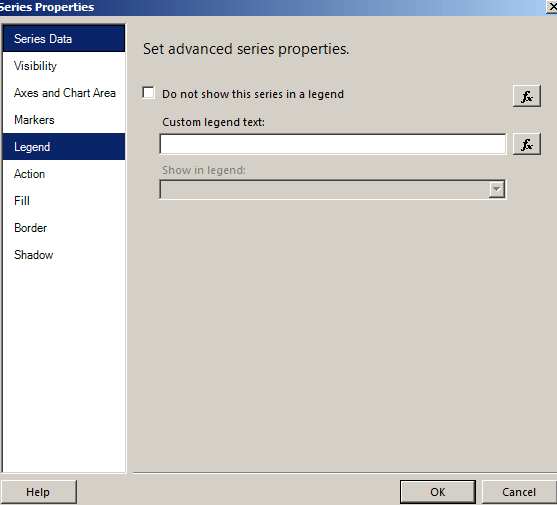Click the OK button
557x505 pixels.
(438, 492)
